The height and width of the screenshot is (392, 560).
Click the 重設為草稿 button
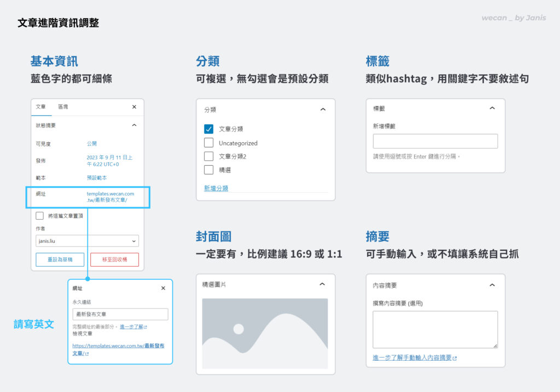pos(60,259)
